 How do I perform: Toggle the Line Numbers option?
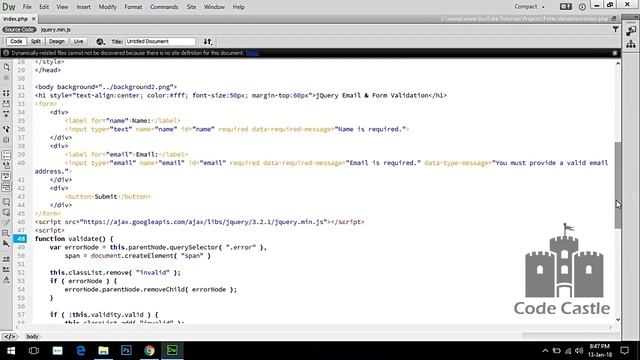[6, 155]
